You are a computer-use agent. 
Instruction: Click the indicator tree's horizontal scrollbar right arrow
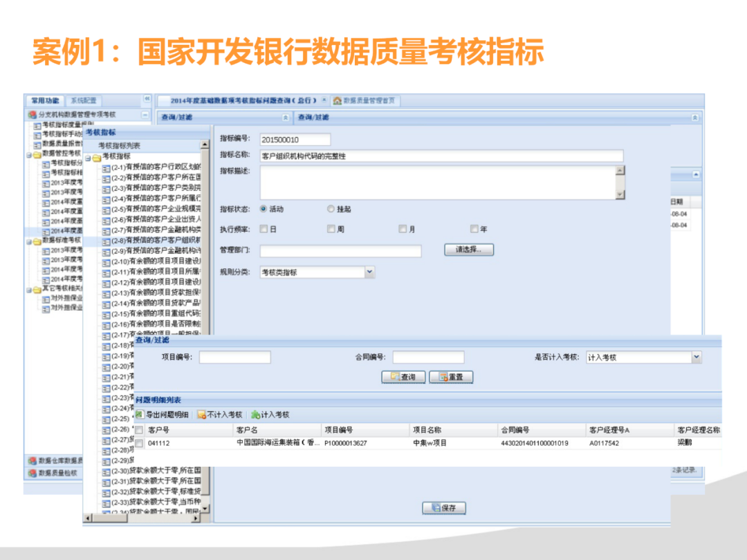[x=196, y=518]
